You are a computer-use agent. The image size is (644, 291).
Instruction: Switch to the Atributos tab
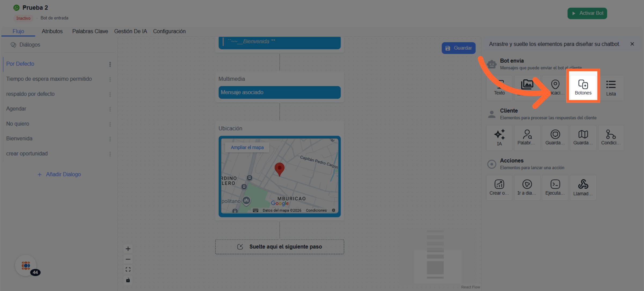pos(52,31)
